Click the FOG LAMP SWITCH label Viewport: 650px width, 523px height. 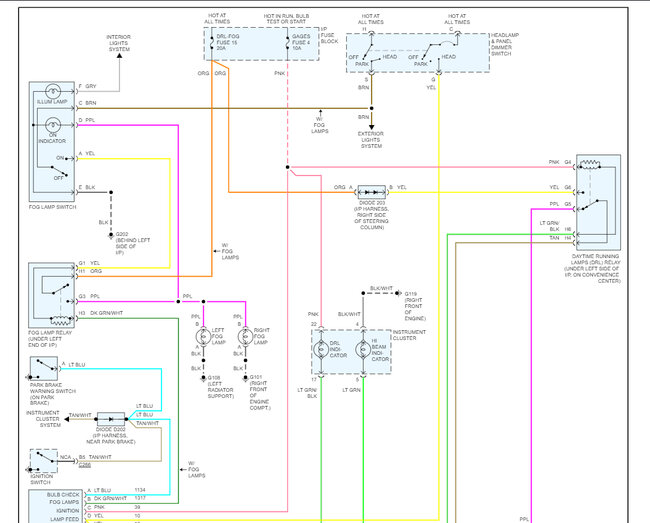pos(53,207)
